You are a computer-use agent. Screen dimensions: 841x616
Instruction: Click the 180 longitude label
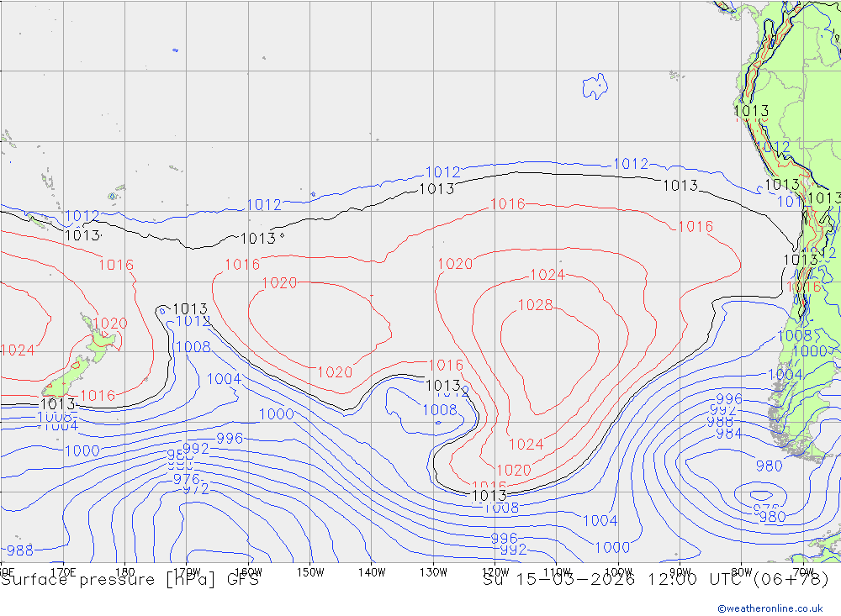tap(125, 572)
